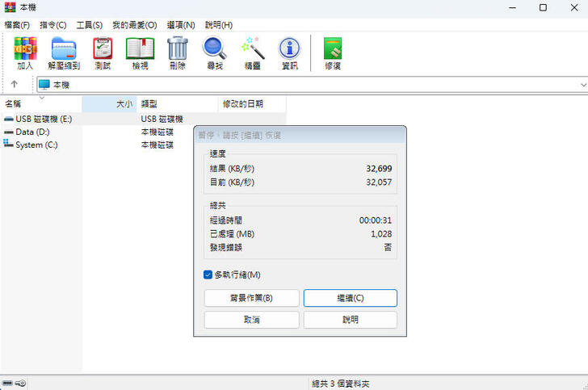The width and height of the screenshot is (588, 390).
Task: Click 取消 cancel button in dialog
Action: pyautogui.click(x=252, y=320)
